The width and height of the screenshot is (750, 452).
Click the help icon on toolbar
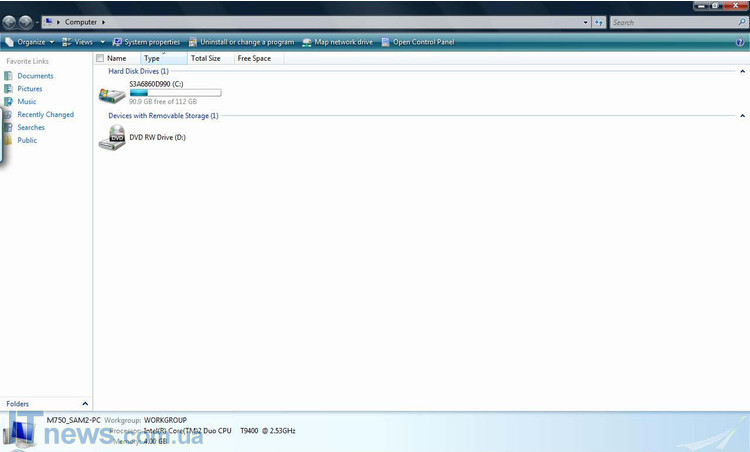(x=742, y=42)
